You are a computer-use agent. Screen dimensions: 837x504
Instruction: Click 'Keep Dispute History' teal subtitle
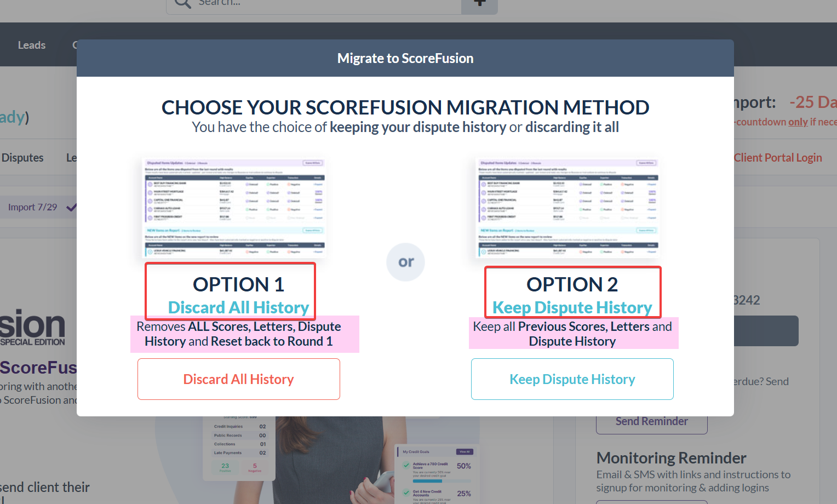(572, 307)
